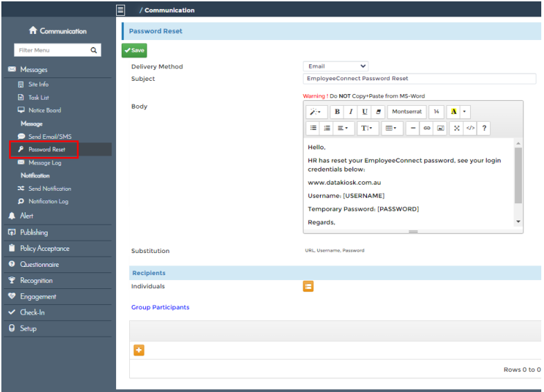Click the Subject text field
Image resolution: width=544 pixels, height=392 pixels.
coord(419,79)
